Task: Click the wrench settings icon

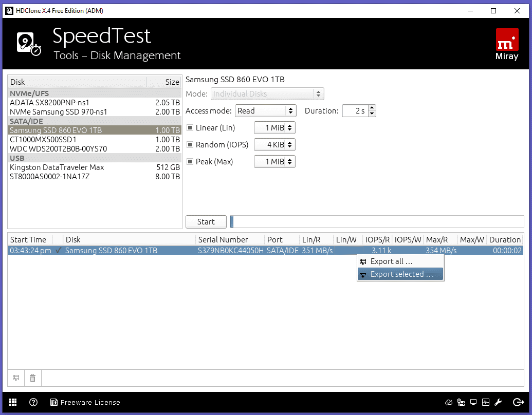Action: click(498, 402)
